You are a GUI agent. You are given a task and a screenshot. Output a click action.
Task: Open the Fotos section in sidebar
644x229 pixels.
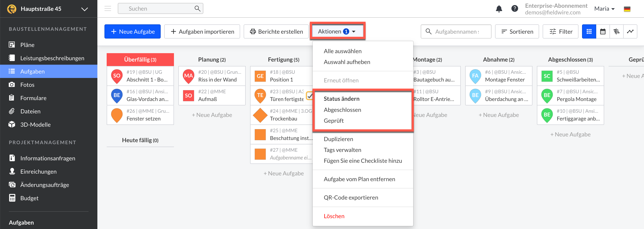pos(27,85)
